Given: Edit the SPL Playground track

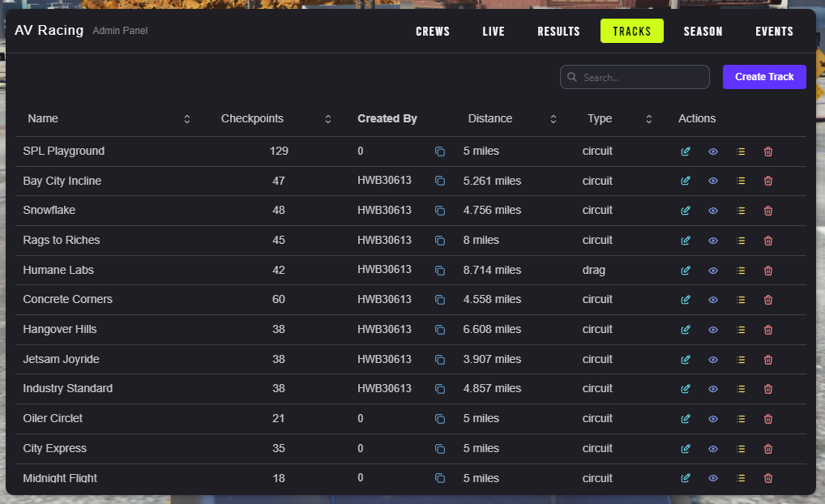Looking at the screenshot, I should pos(686,152).
